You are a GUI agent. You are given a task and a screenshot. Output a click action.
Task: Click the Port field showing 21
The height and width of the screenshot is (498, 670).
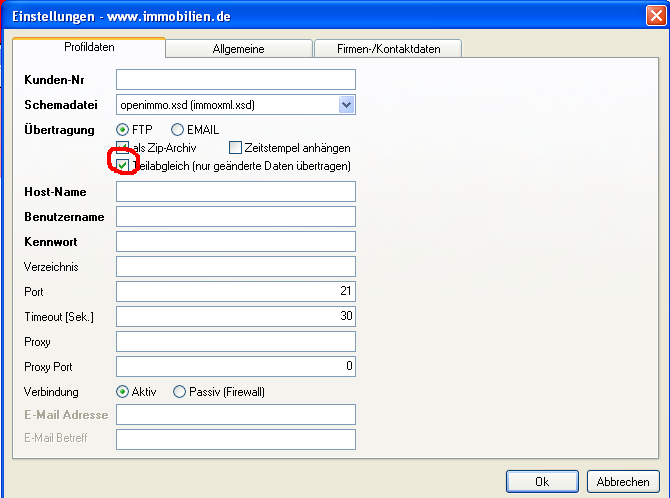pos(236,291)
